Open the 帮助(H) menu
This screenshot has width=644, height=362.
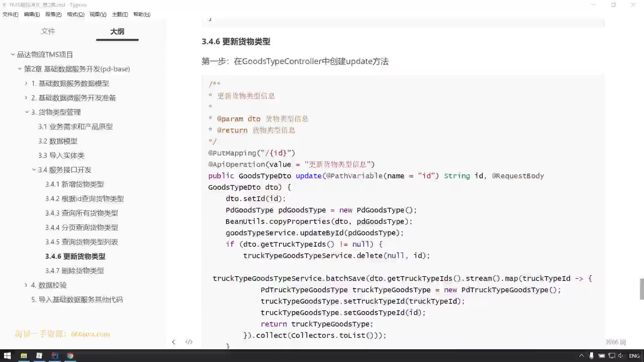(142, 14)
